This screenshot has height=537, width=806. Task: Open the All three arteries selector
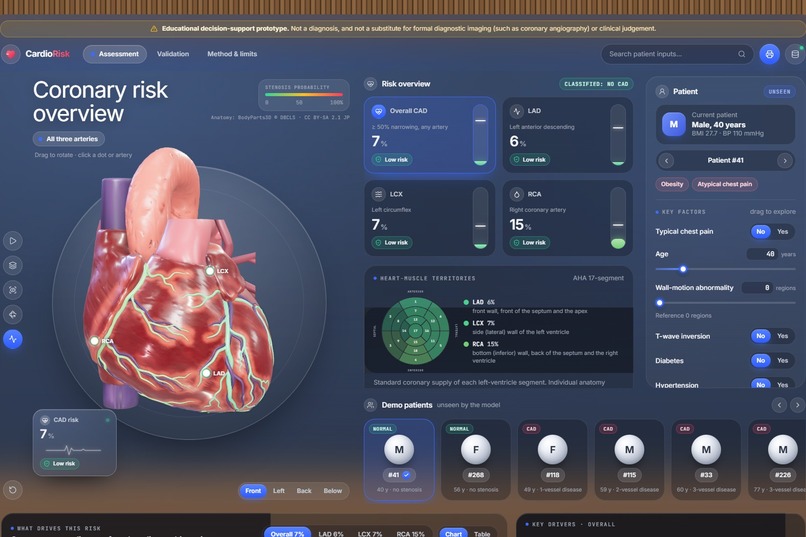pyautogui.click(x=69, y=139)
